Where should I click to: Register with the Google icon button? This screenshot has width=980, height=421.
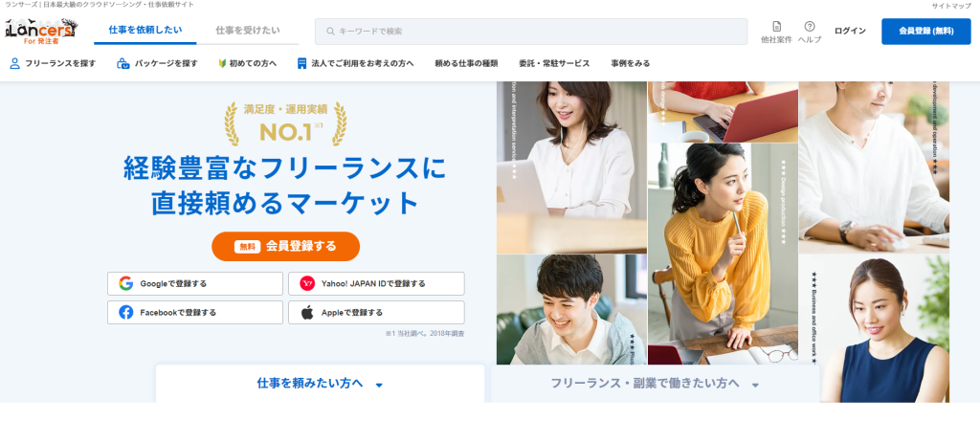pos(195,283)
